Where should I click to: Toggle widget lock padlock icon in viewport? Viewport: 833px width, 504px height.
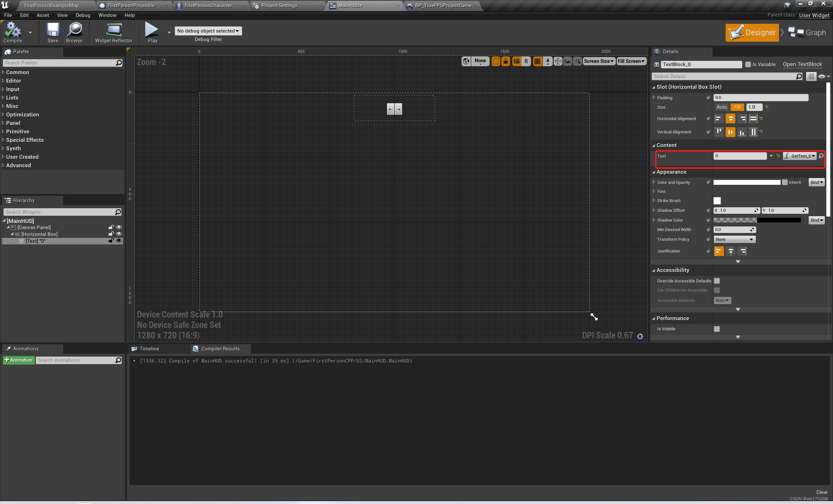[505, 61]
